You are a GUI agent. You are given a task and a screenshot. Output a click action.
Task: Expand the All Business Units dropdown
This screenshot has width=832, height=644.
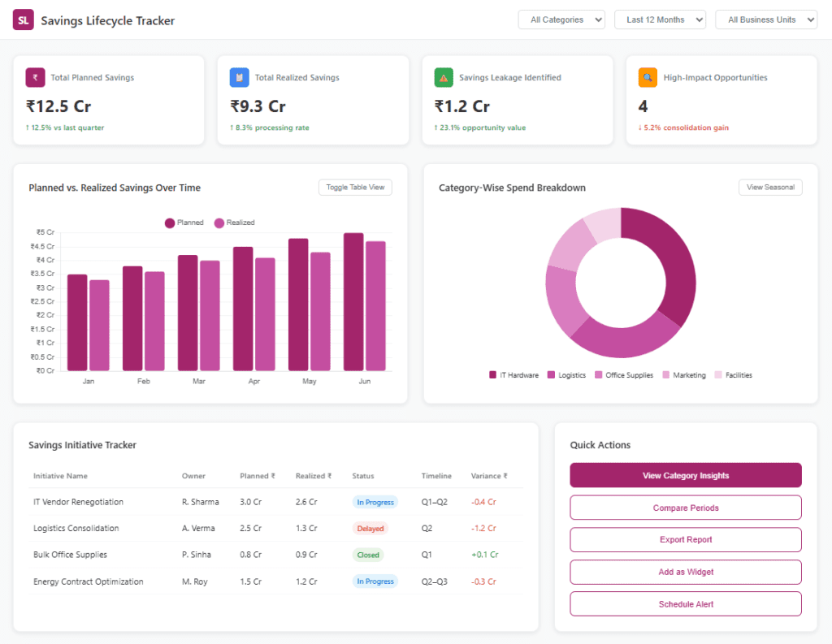766,19
